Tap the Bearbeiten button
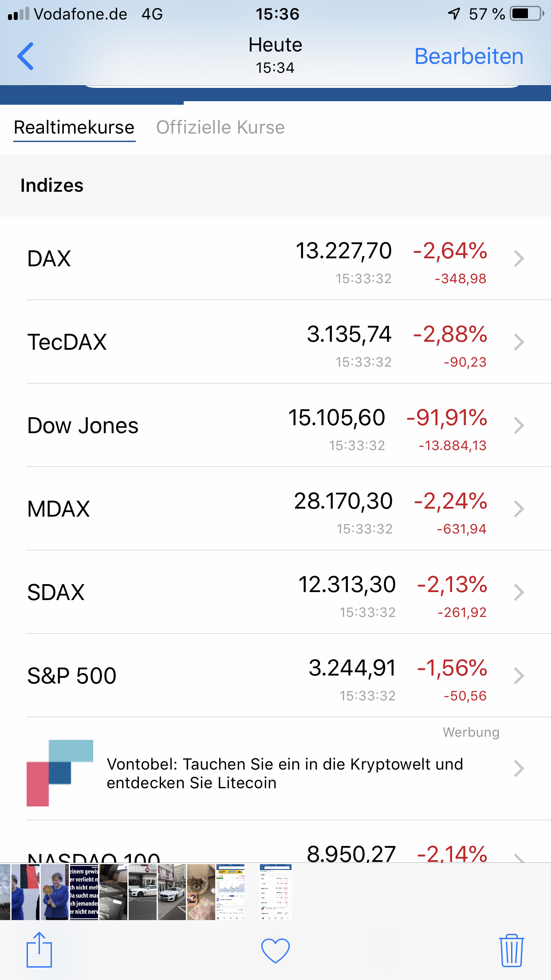Viewport: 551px width, 980px height. [468, 56]
